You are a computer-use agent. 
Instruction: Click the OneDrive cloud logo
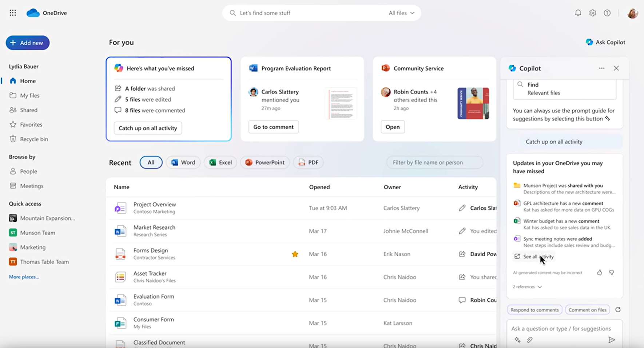pyautogui.click(x=33, y=13)
